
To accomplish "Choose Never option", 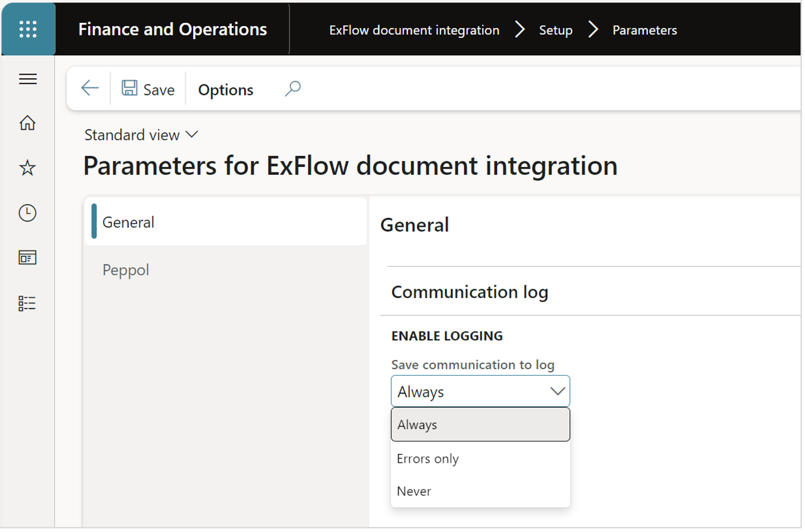I will click(x=480, y=491).
